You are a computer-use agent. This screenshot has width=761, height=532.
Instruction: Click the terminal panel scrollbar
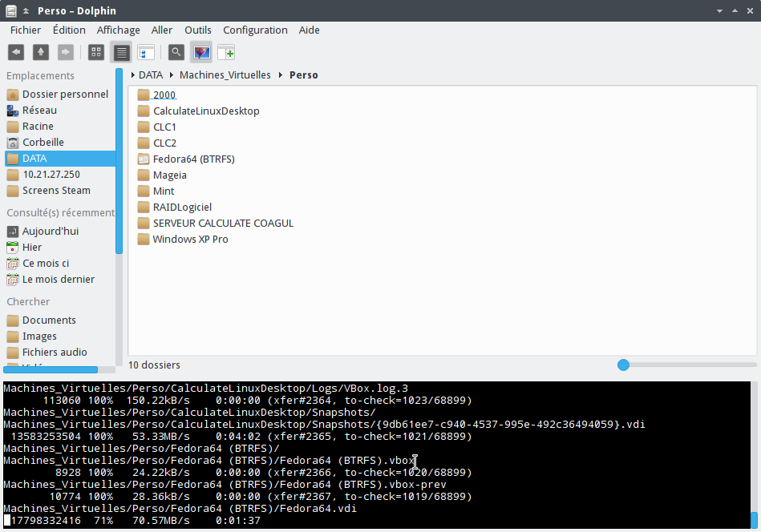point(755,520)
